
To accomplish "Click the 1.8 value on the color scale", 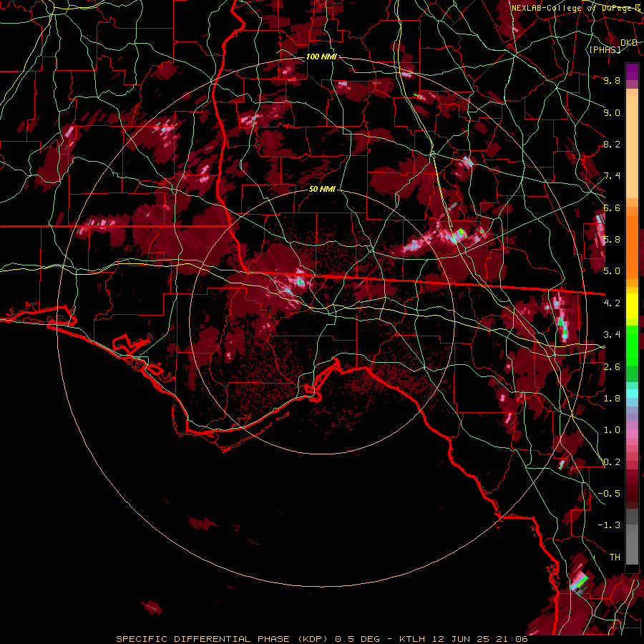I will point(612,399).
